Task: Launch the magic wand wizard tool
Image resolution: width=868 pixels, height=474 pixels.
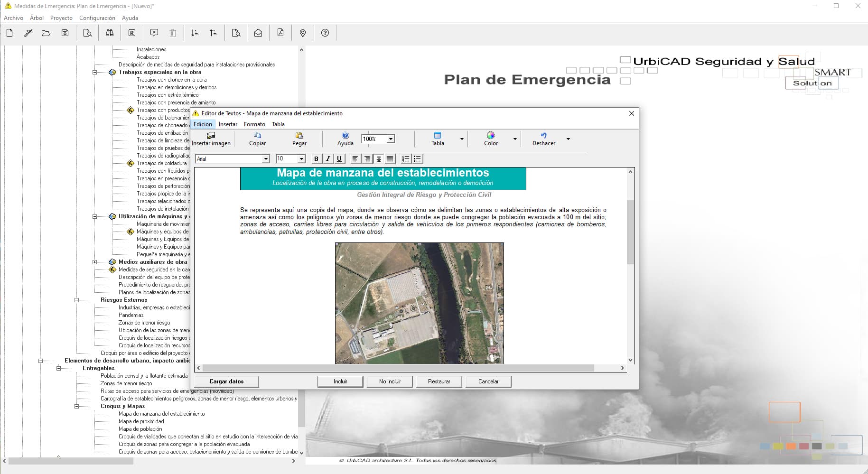Action: (x=28, y=33)
